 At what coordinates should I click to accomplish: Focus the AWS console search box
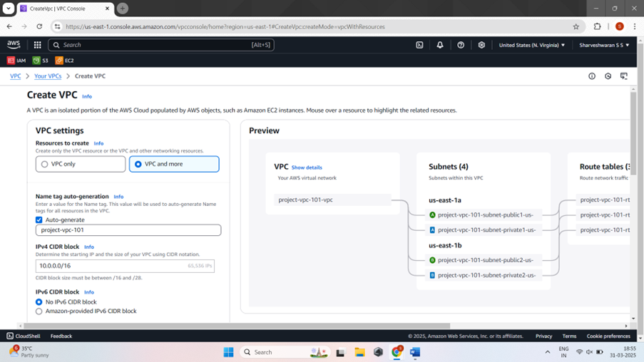[x=161, y=45]
